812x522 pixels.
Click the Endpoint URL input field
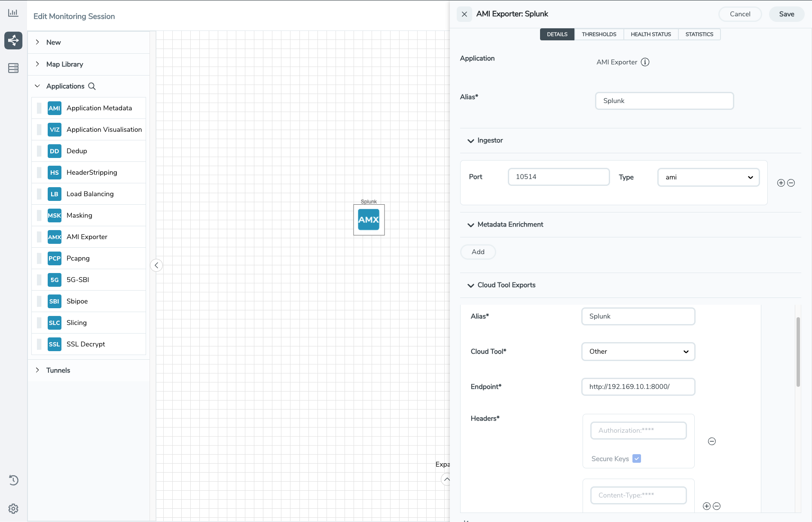[638, 387]
